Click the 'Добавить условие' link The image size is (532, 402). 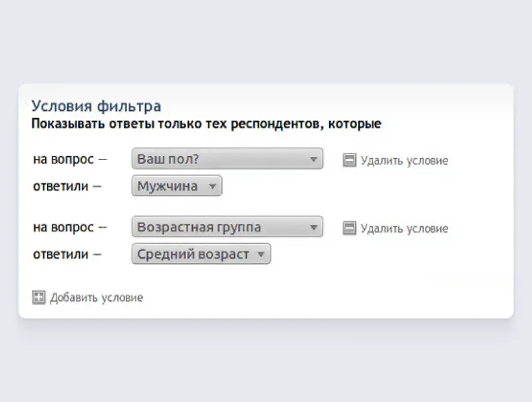(96, 298)
